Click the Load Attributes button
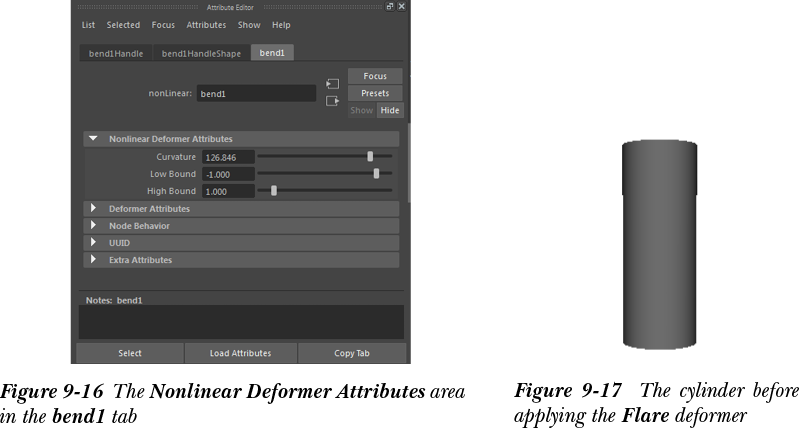 pyautogui.click(x=240, y=353)
